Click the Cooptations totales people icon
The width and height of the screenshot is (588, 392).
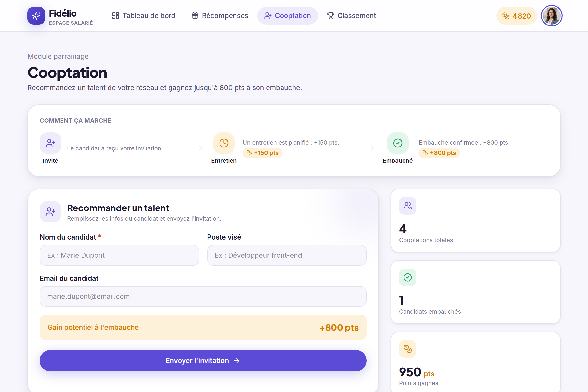click(x=407, y=206)
